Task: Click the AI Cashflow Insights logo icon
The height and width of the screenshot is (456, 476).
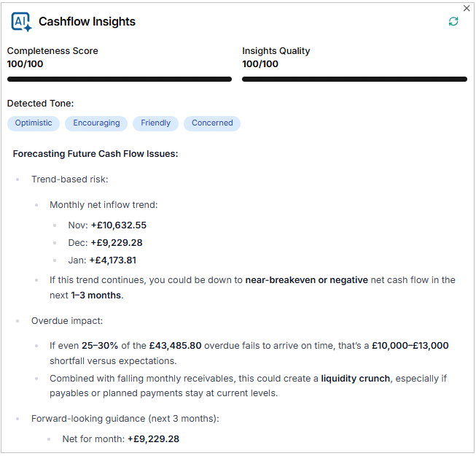Action: 21,22
